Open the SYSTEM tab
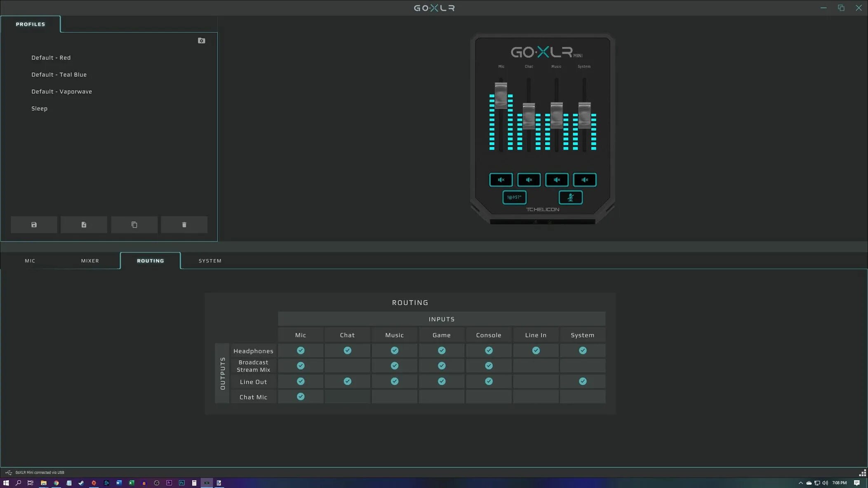868x488 pixels. (210, 260)
